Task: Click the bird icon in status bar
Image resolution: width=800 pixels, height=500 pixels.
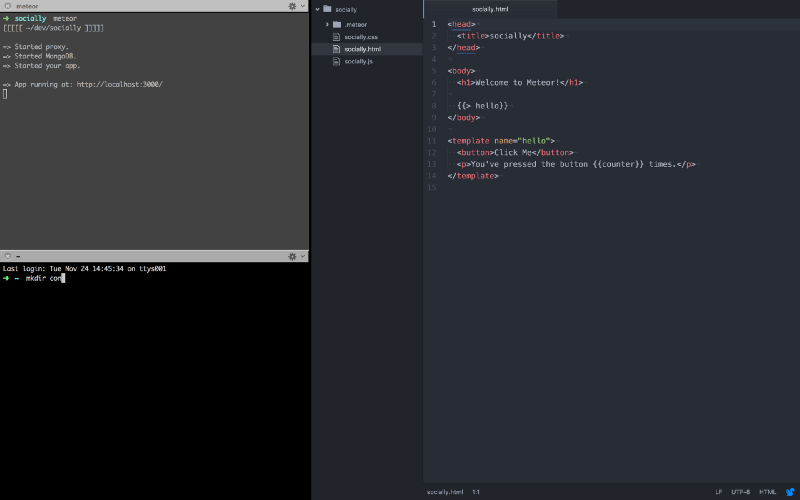Action: (790, 492)
